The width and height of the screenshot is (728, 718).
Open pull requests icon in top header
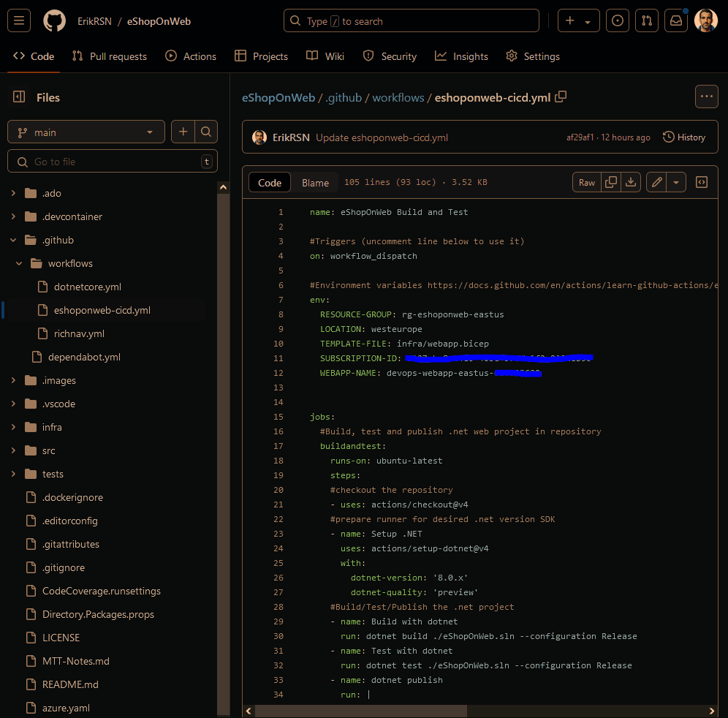[647, 21]
